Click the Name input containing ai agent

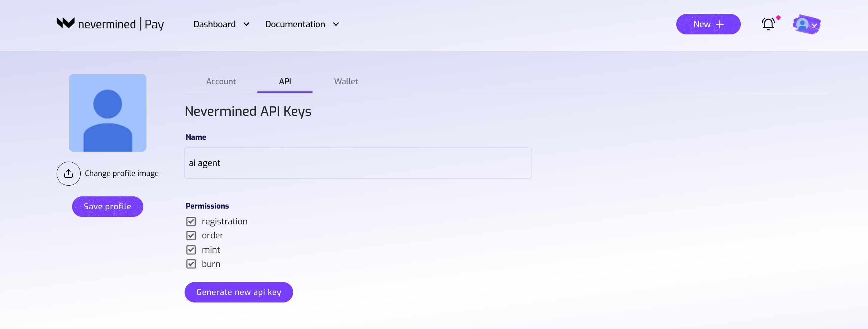(x=357, y=163)
